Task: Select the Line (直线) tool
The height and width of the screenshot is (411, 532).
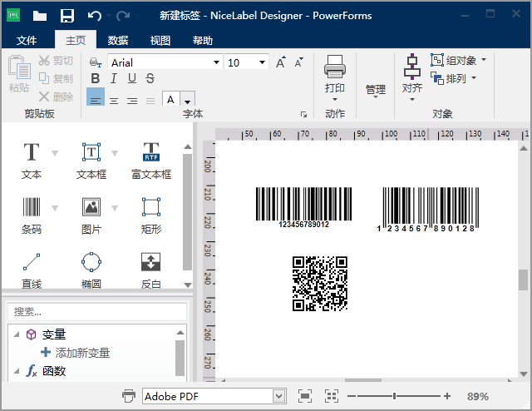Action: pyautogui.click(x=32, y=270)
